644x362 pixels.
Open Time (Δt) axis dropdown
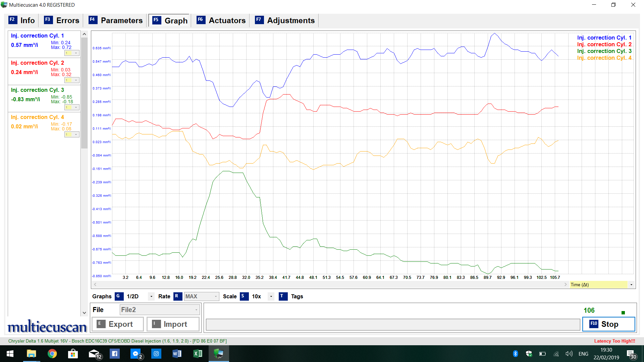[631, 285]
